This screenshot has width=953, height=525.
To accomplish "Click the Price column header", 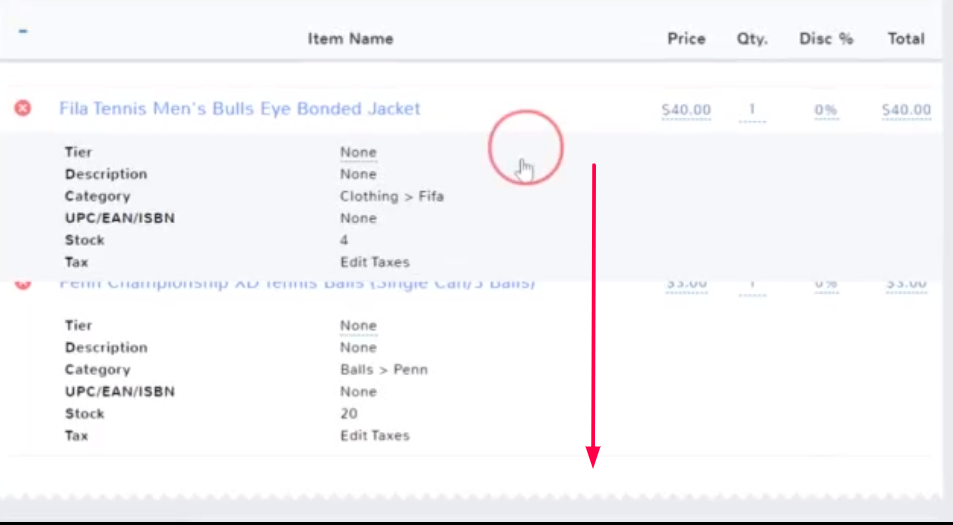I will pos(686,39).
